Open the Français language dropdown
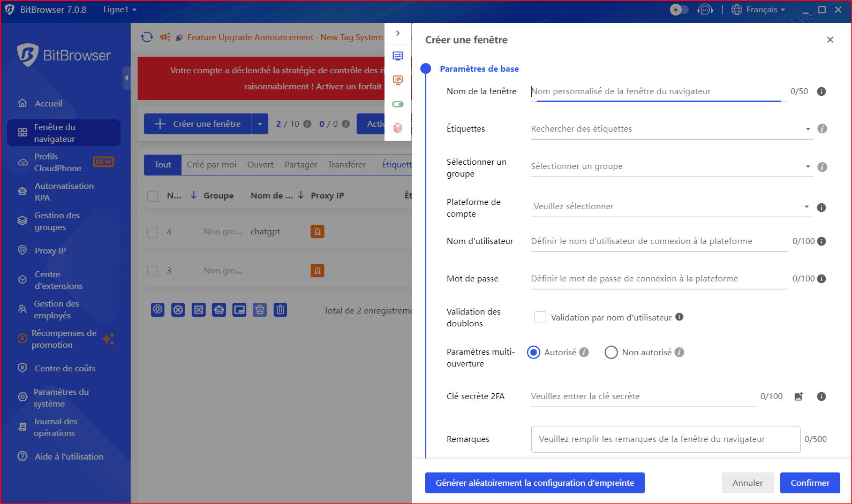Viewport: 852px width, 504px height. 759,10
